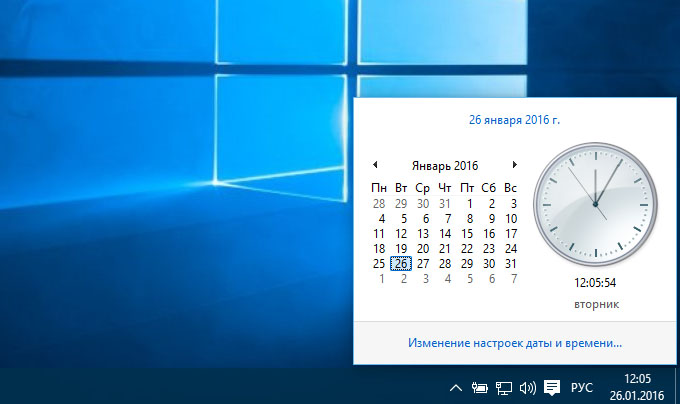Select day 27 in the calendar
The image size is (680, 404).
pyautogui.click(x=423, y=264)
